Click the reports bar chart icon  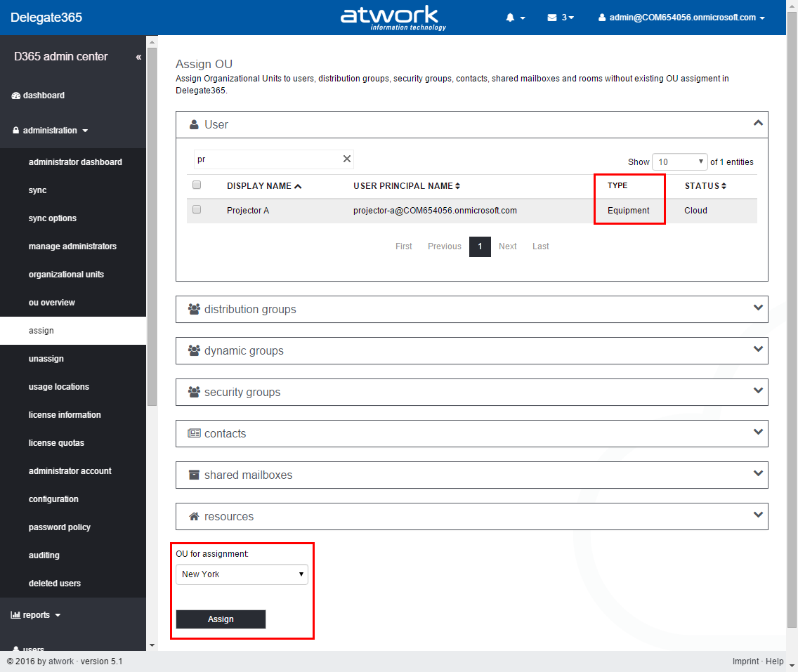(x=15, y=615)
